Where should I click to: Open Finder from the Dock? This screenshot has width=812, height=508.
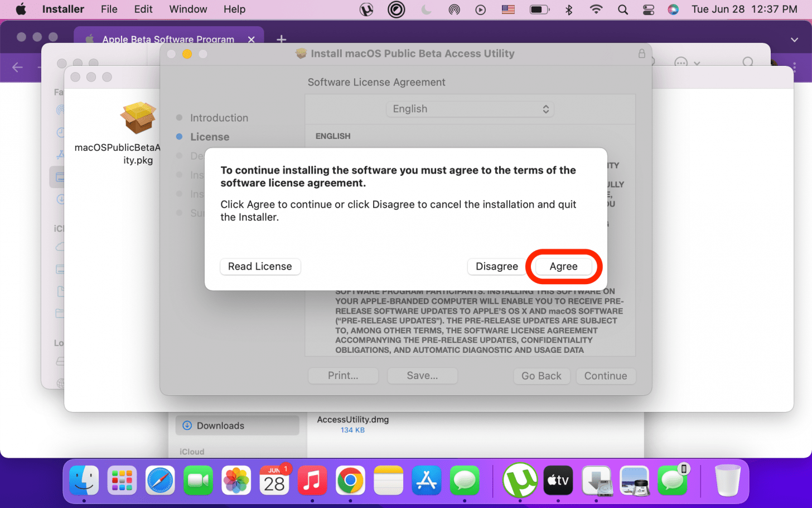(x=84, y=480)
